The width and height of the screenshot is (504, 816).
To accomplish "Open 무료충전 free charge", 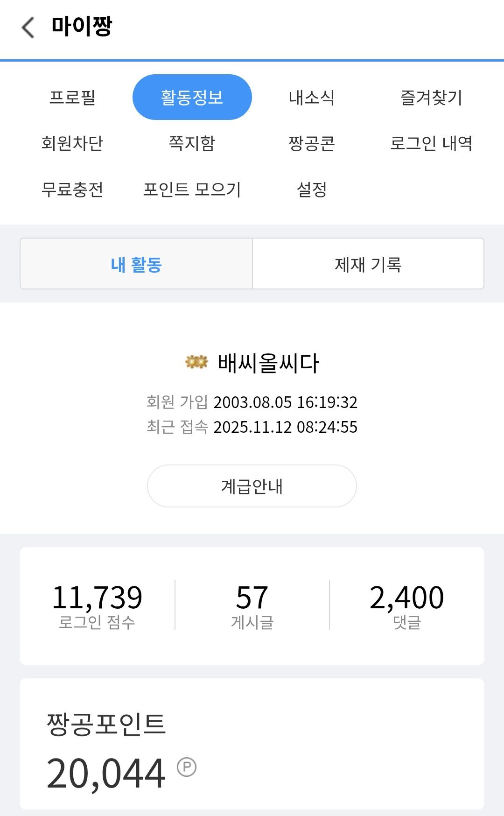I will tap(72, 190).
